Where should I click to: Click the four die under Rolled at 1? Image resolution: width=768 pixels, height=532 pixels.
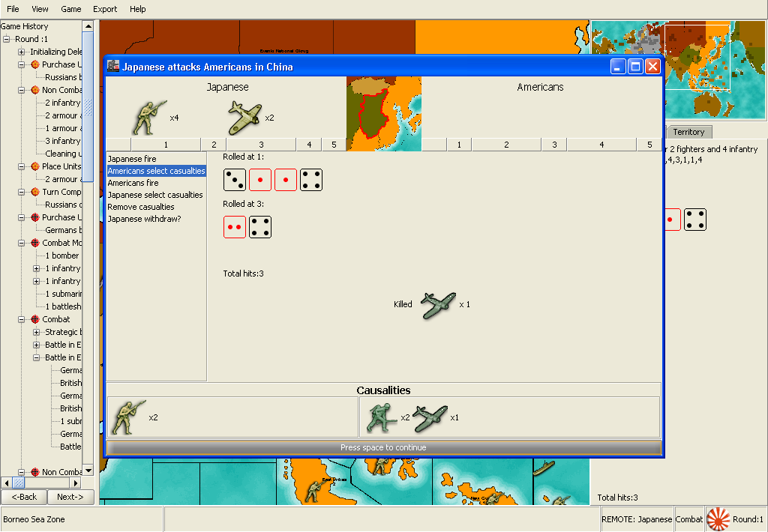[x=311, y=180]
